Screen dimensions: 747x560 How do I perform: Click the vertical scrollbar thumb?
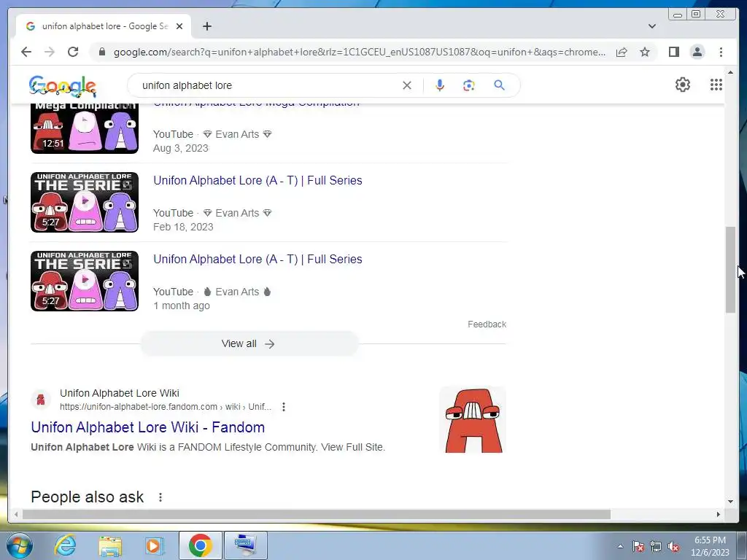pyautogui.click(x=730, y=270)
